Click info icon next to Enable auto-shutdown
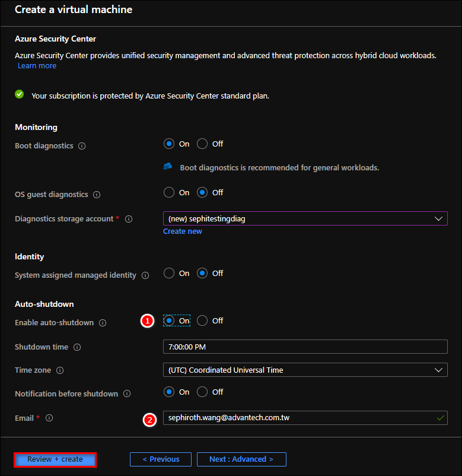462x476 pixels. click(103, 323)
